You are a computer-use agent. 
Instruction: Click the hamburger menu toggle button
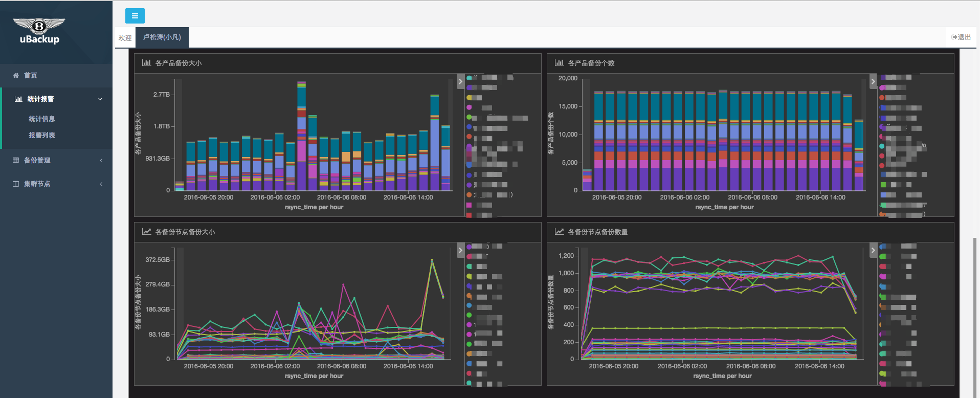point(135,16)
